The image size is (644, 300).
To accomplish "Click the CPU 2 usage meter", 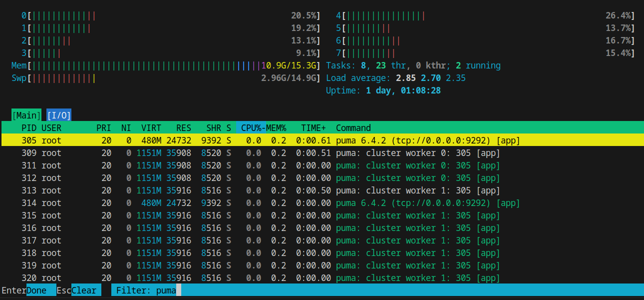I will [171, 40].
